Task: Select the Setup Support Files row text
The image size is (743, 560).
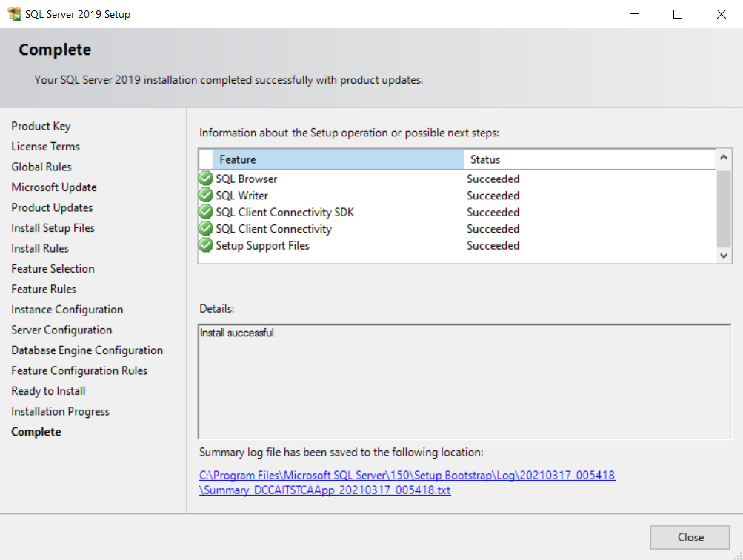Action: (x=262, y=245)
